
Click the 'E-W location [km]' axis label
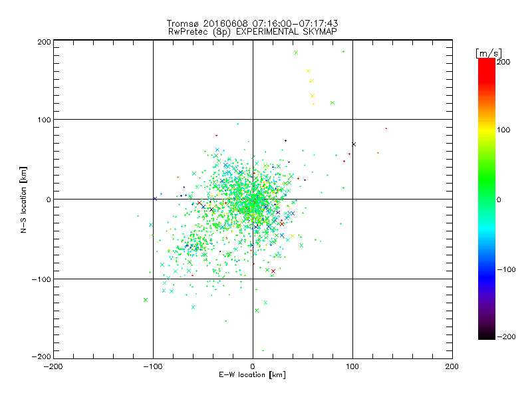click(252, 375)
